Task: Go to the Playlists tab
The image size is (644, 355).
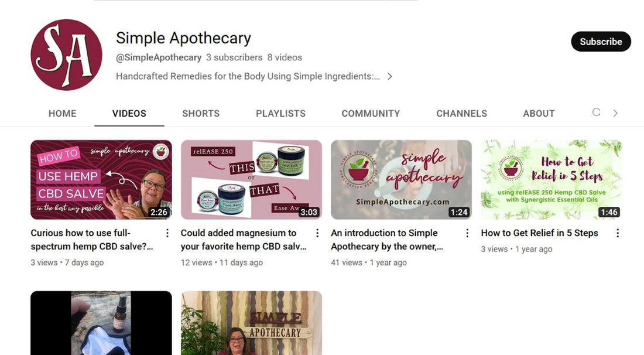Action: pyautogui.click(x=280, y=114)
